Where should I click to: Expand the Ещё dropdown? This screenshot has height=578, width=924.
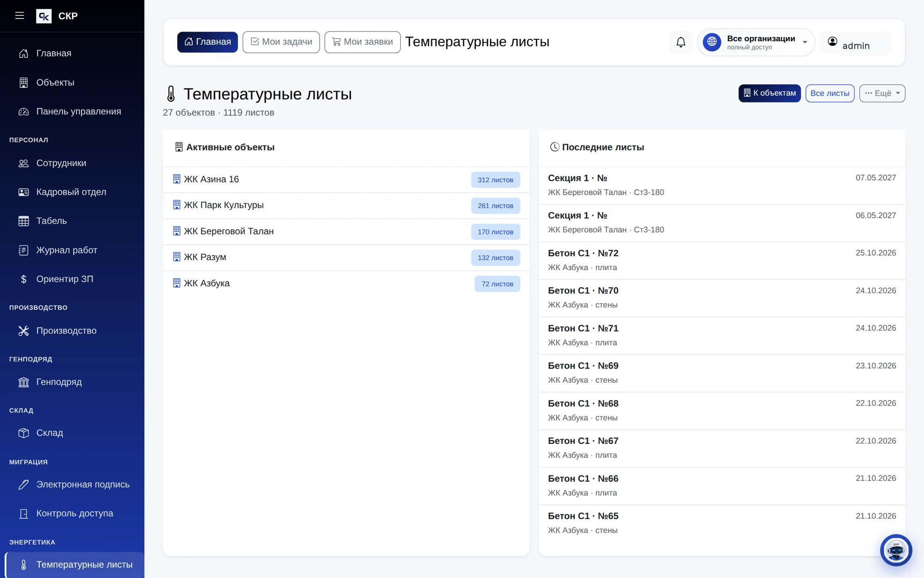tap(882, 93)
